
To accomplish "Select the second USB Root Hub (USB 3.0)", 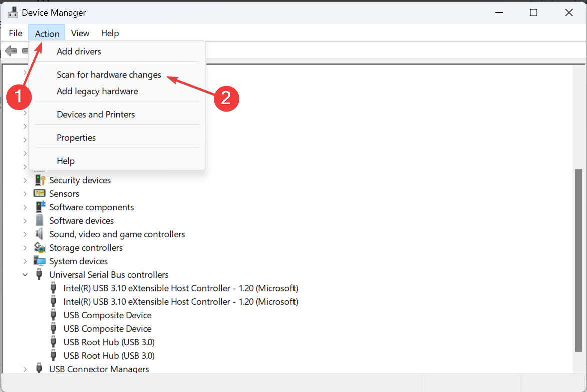I will (x=109, y=356).
